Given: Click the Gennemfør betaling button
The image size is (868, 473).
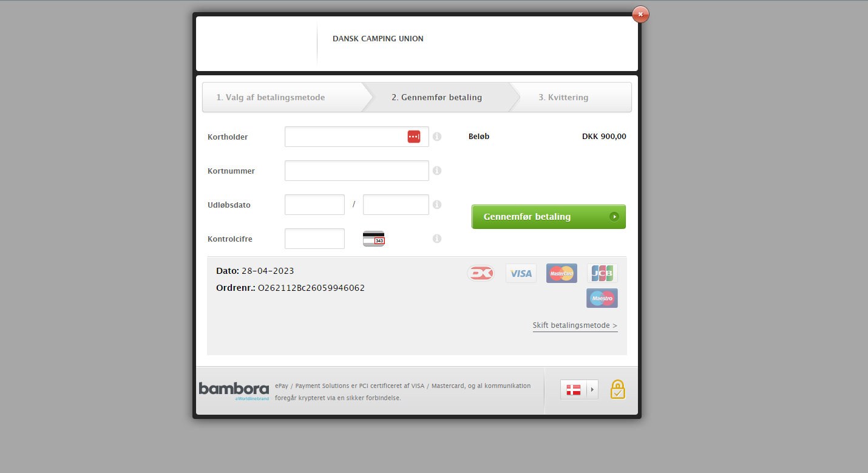Looking at the screenshot, I should click(549, 217).
